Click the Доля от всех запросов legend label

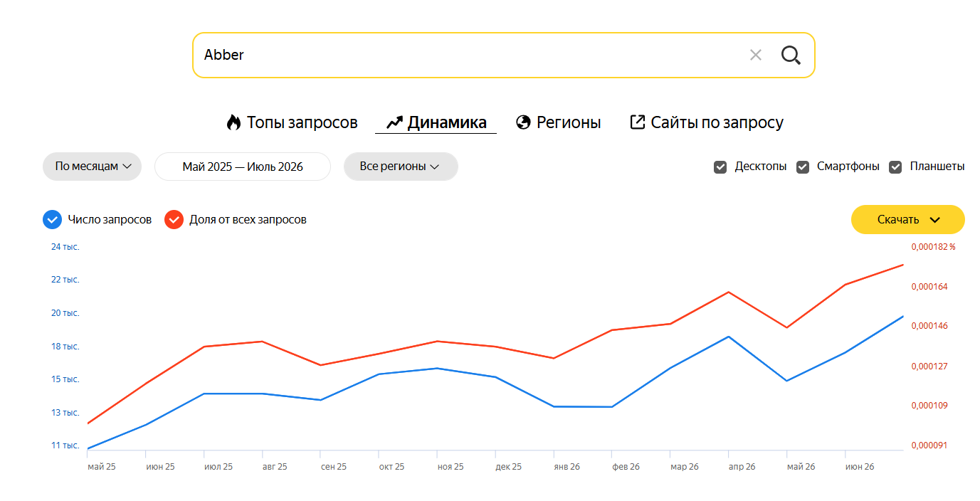(x=248, y=220)
